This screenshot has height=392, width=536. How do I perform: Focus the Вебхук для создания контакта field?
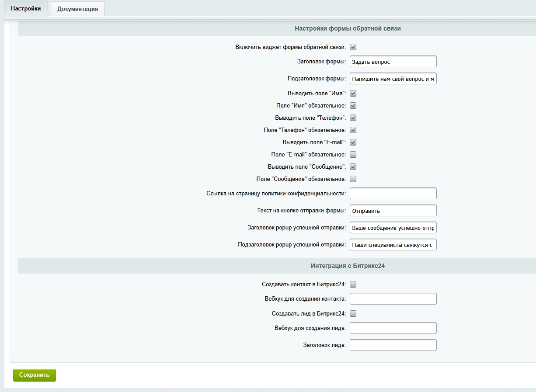tap(393, 299)
